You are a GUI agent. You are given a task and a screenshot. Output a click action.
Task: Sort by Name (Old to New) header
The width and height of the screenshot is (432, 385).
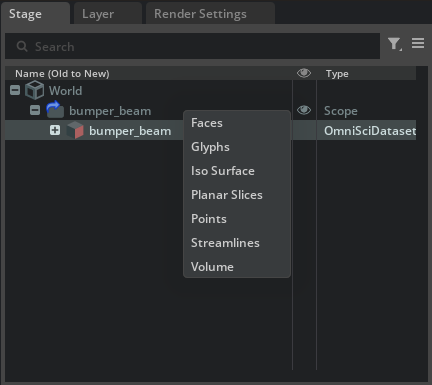[62, 73]
